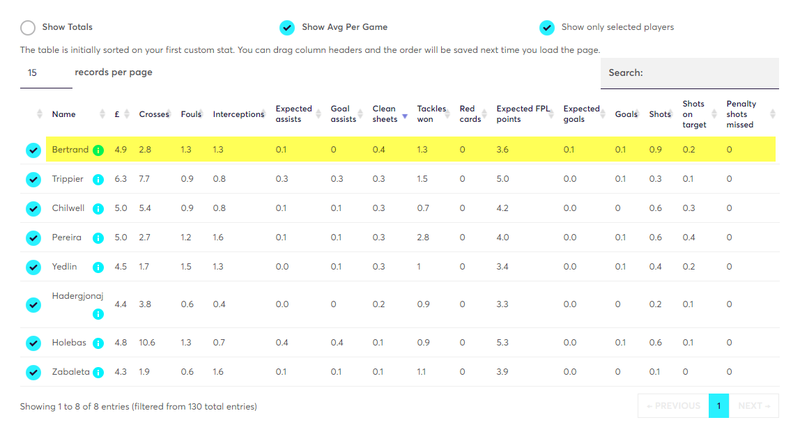Sort by Tackles won column header
800x443 pixels.
[432, 114]
